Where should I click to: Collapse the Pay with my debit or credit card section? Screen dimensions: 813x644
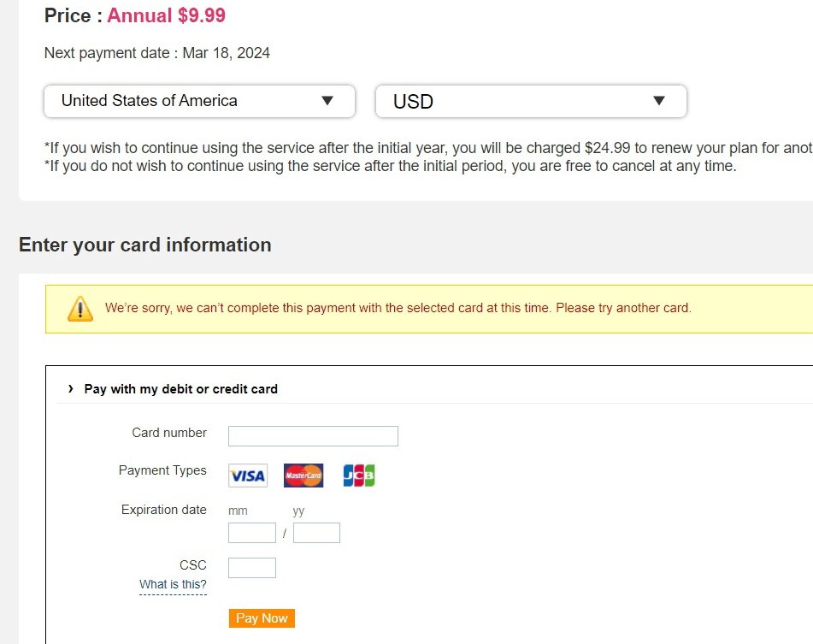70,389
